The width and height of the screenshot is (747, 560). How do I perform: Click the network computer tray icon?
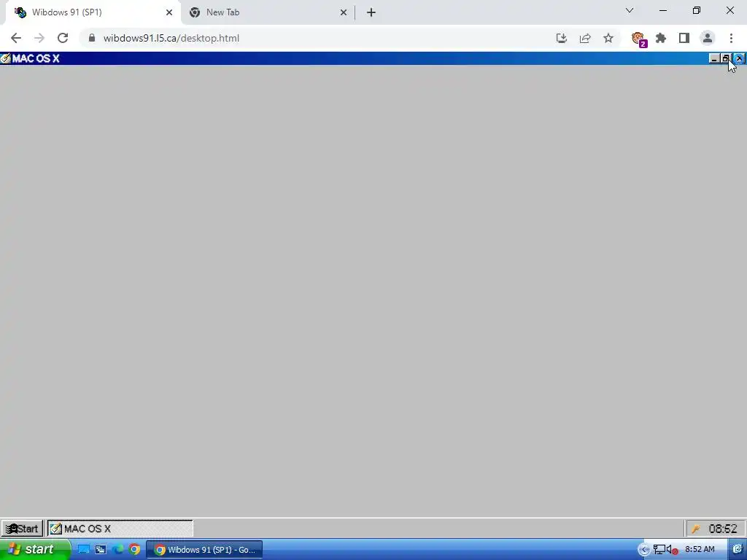(x=659, y=550)
